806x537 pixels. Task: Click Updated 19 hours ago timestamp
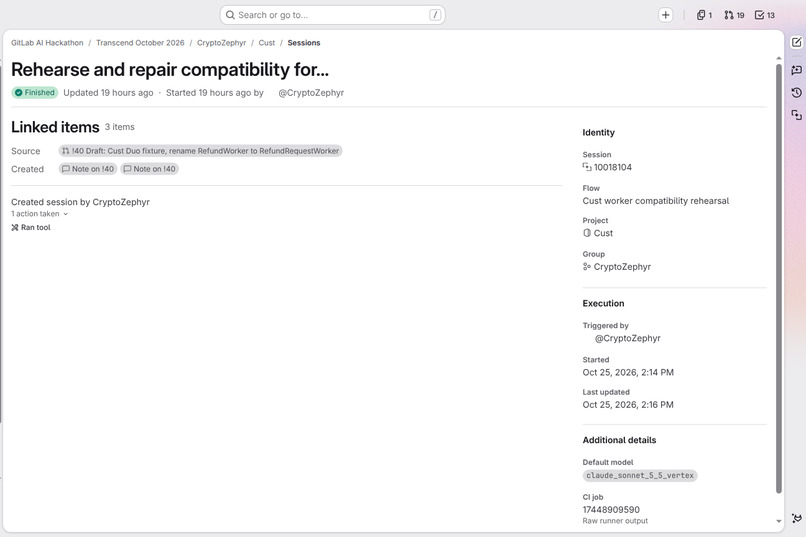click(x=108, y=92)
